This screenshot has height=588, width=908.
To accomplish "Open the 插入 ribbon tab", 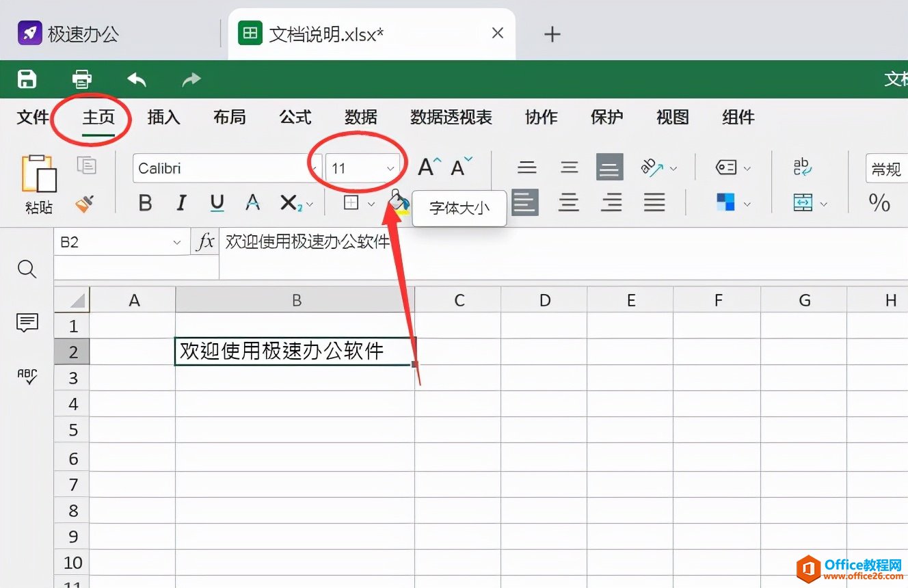I will coord(163,117).
